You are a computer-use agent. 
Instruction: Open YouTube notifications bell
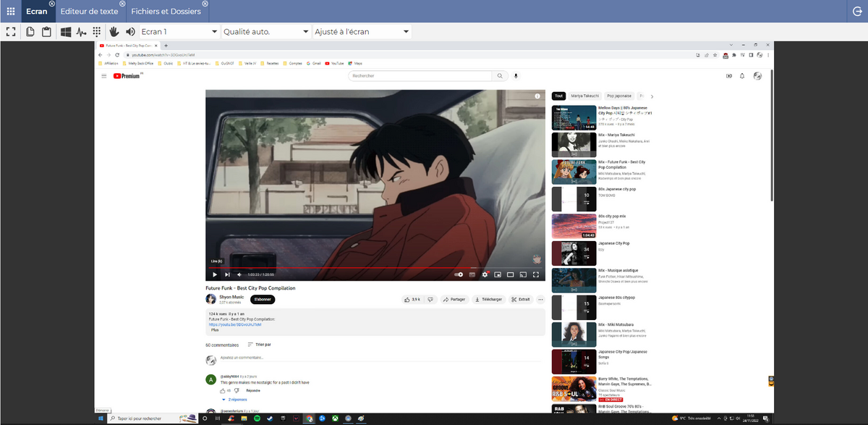742,76
